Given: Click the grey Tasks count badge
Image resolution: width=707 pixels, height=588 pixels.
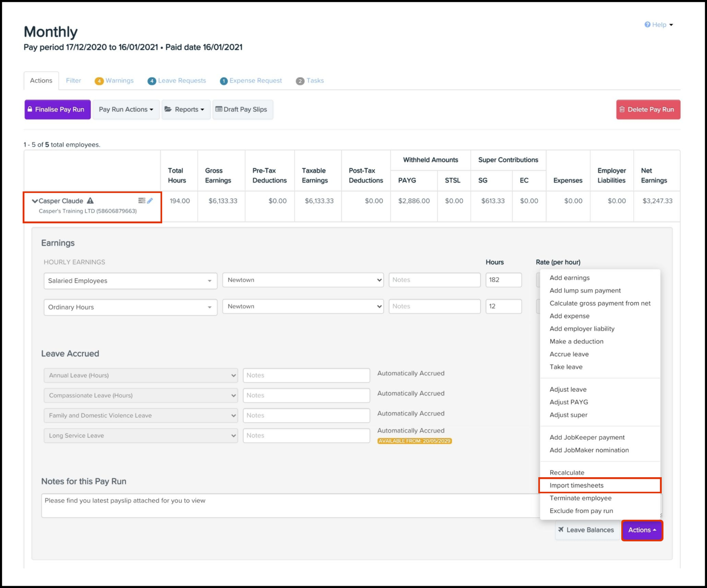Looking at the screenshot, I should (300, 81).
